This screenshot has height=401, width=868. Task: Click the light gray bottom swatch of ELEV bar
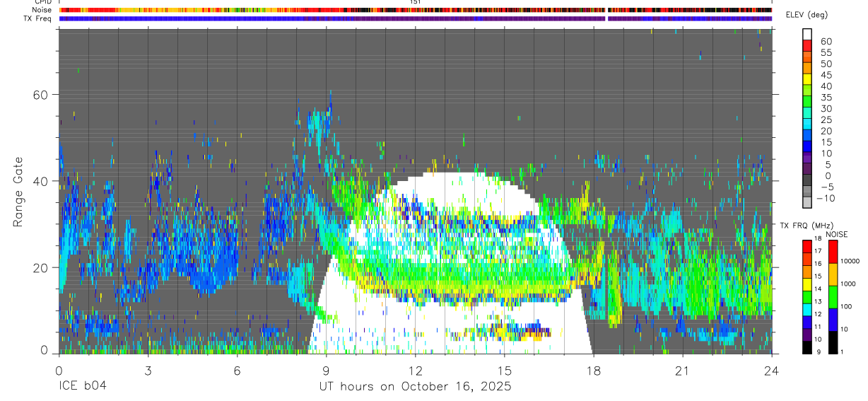[x=807, y=203]
